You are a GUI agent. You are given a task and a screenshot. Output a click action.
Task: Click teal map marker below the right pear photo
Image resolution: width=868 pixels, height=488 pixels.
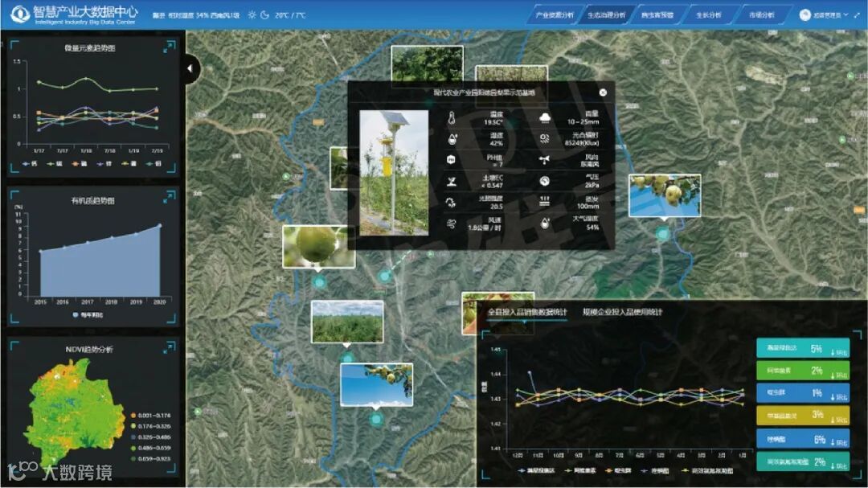(662, 234)
